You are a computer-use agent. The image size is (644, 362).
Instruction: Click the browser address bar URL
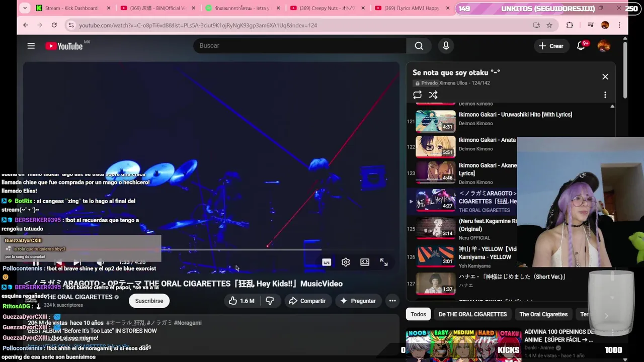198,25
